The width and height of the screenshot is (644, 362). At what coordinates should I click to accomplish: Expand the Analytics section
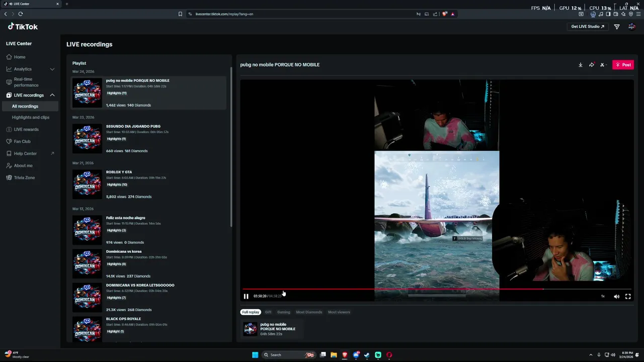point(29,69)
